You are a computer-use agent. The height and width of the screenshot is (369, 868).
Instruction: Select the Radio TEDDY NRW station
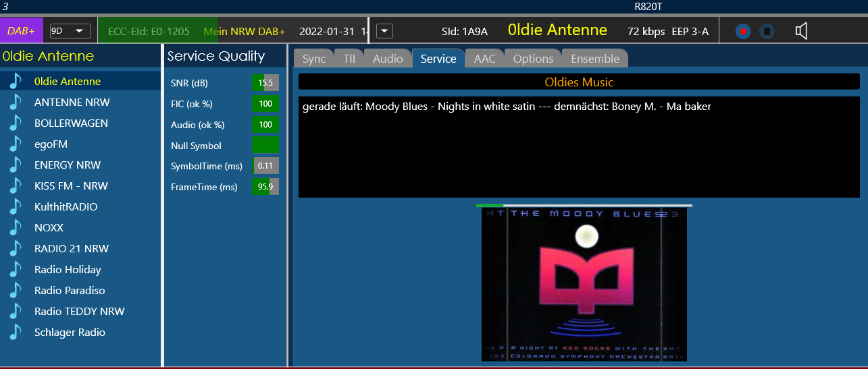click(80, 312)
